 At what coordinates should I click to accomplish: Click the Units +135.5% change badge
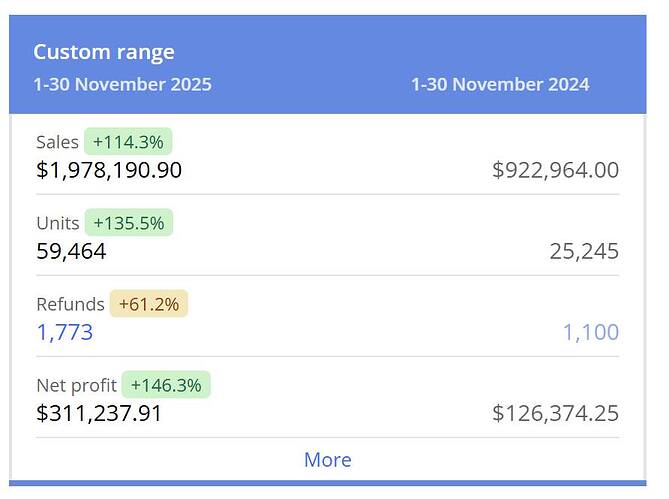tap(129, 223)
